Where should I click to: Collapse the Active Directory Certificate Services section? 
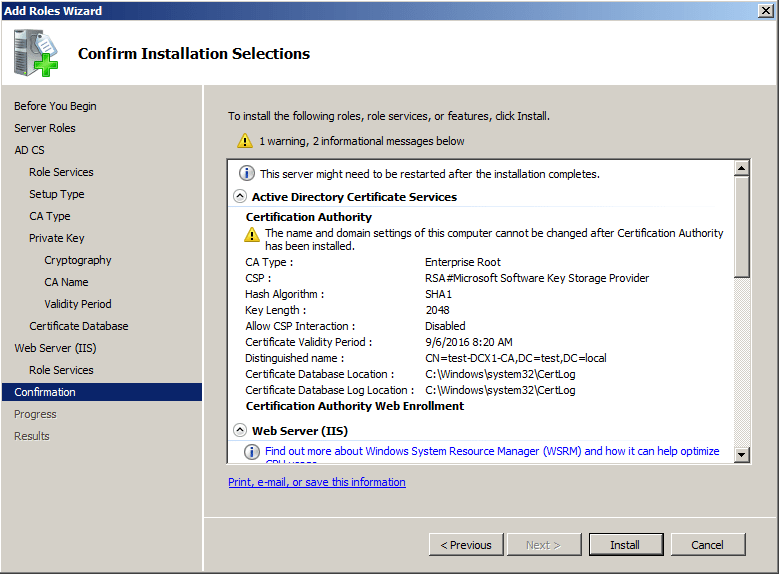[x=240, y=197]
